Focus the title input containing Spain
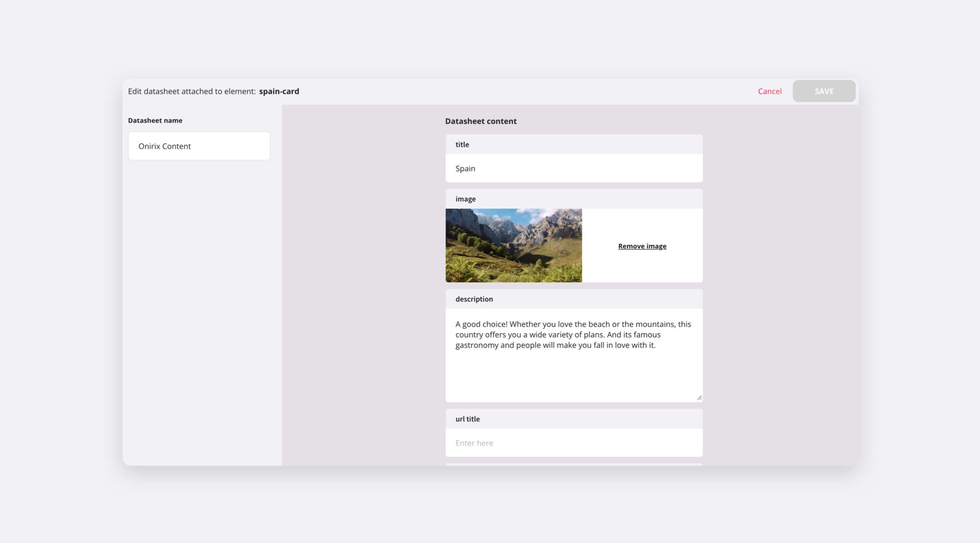This screenshot has width=980, height=543. click(x=574, y=168)
